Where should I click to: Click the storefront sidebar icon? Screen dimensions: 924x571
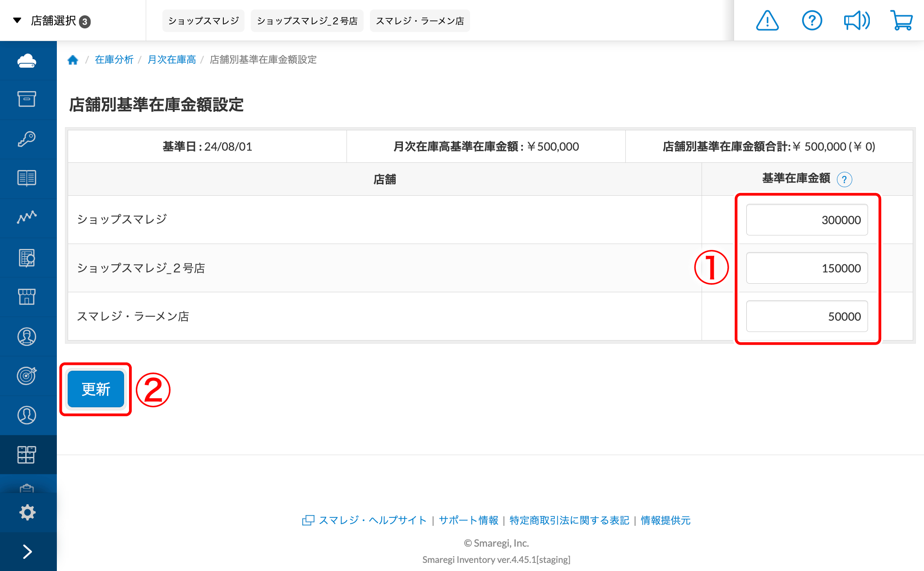[27, 297]
